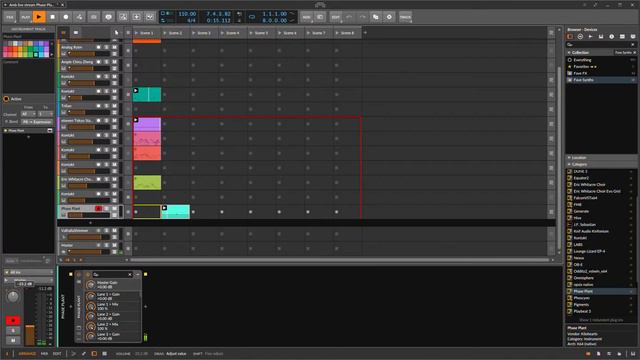640x360 pixels.
Task: Open the TRACK menu in top toolbar
Action: (405, 17)
